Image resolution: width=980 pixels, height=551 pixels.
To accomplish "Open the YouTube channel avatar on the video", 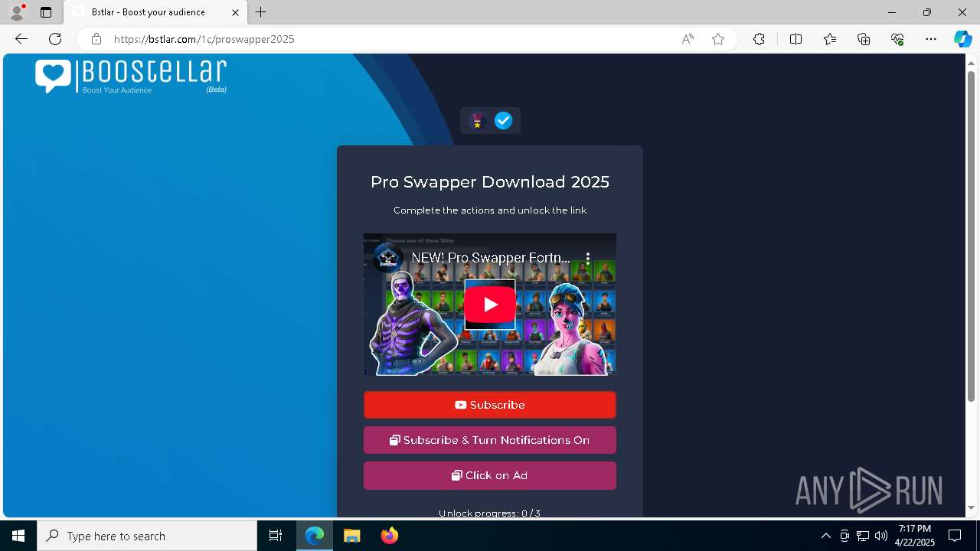I will [388, 257].
